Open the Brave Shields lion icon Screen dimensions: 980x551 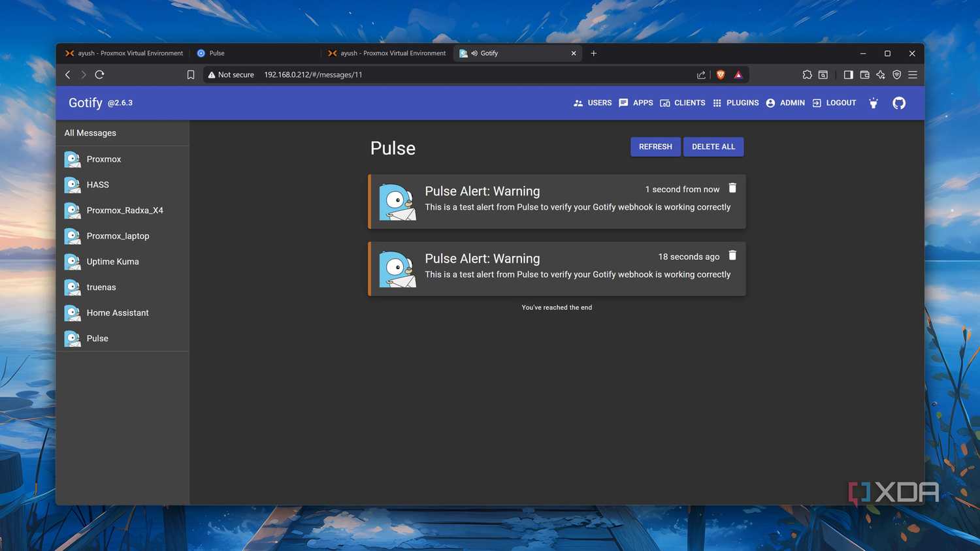pyautogui.click(x=721, y=75)
